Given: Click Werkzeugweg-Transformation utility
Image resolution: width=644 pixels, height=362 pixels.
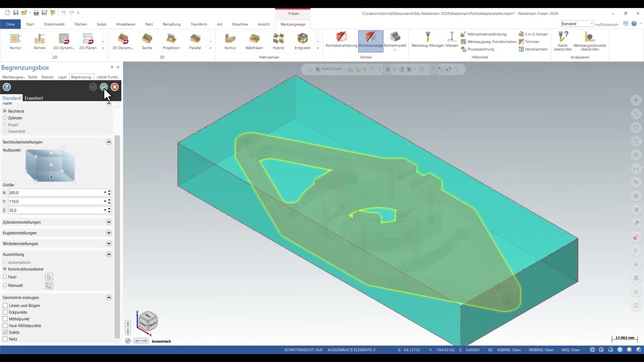Looking at the screenshot, I should coord(488,42).
